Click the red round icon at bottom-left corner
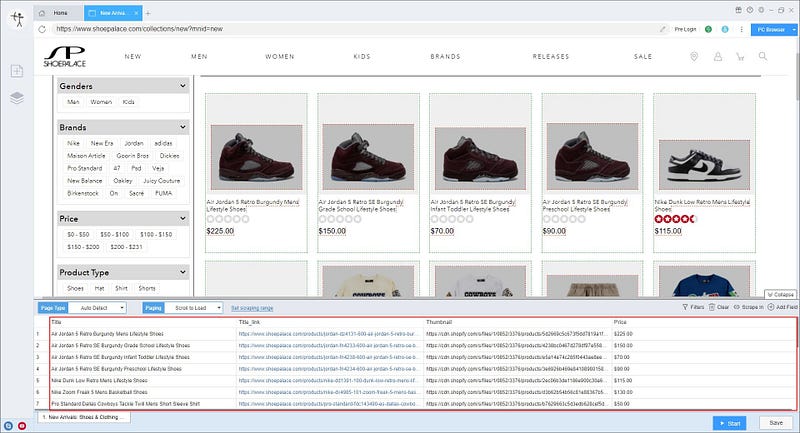 pyautogui.click(x=22, y=425)
